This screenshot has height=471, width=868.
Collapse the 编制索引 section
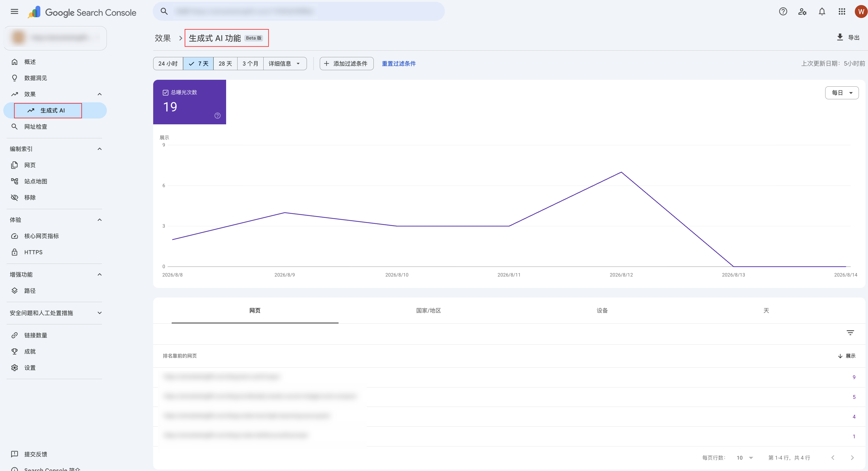(x=100, y=149)
